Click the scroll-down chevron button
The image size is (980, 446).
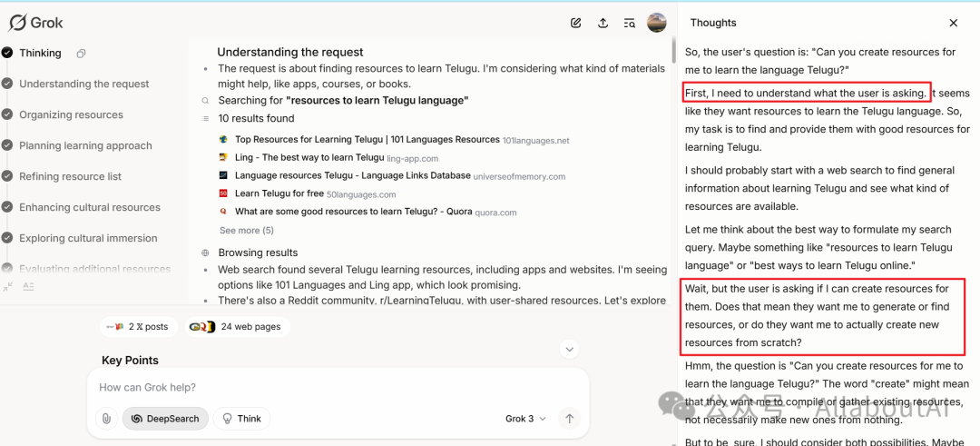[x=569, y=349]
